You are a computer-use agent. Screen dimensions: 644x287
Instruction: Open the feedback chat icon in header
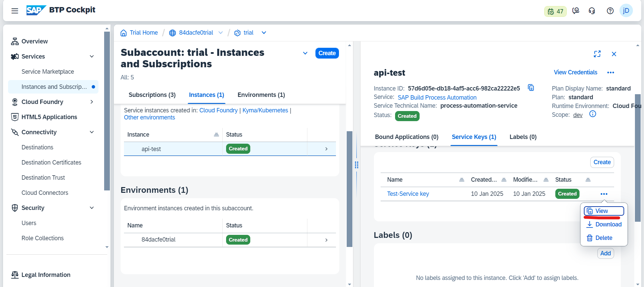[x=576, y=11]
